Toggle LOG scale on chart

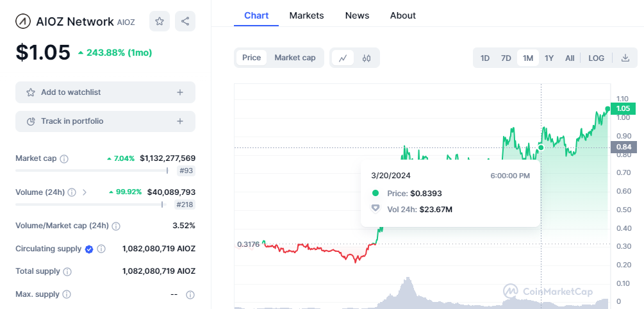(x=597, y=58)
